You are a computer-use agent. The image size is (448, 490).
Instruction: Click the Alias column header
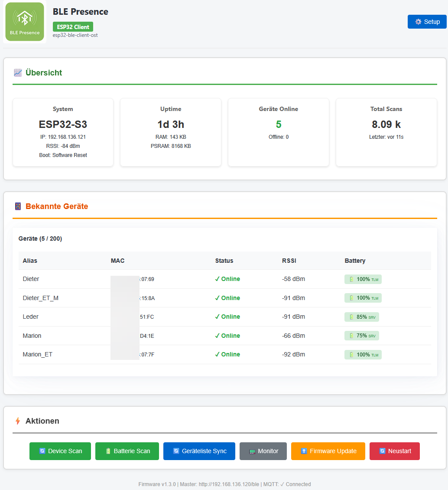click(30, 261)
